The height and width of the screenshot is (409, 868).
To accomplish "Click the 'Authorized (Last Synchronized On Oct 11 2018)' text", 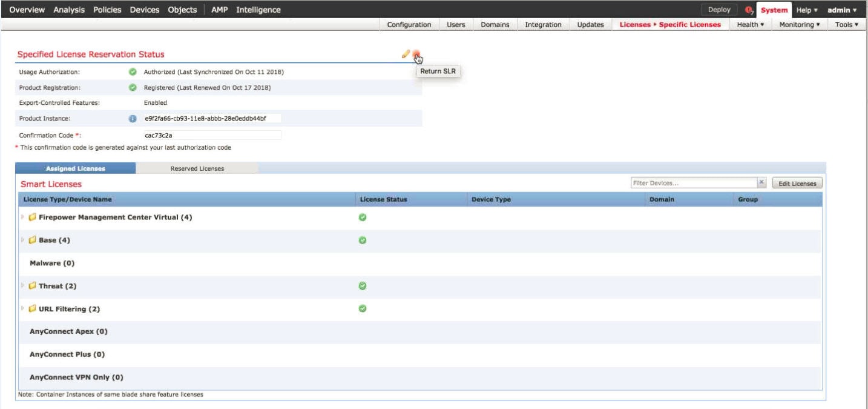I will coord(214,72).
